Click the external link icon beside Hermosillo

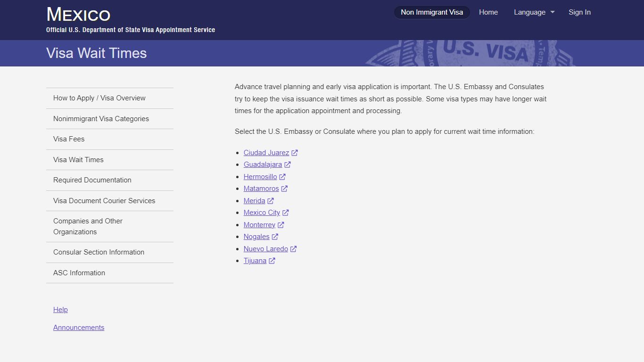[282, 177]
